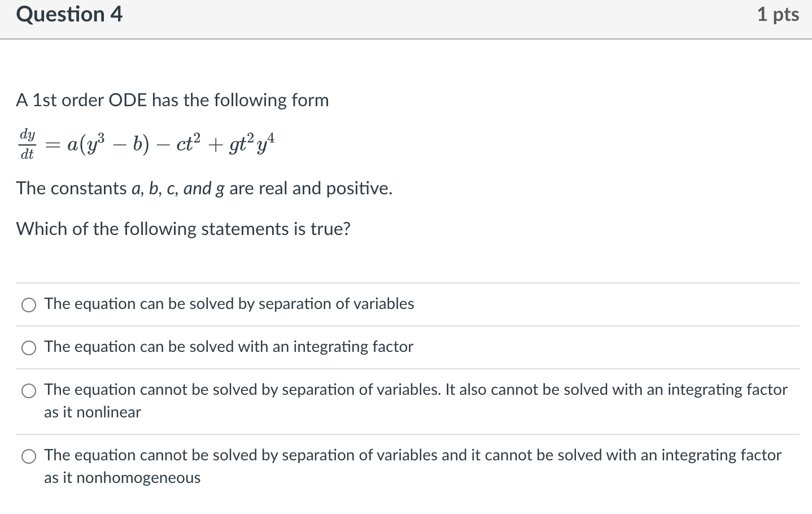Choose the nonlinear answer radio button
Screen dimensions: 812x514
coord(29,390)
